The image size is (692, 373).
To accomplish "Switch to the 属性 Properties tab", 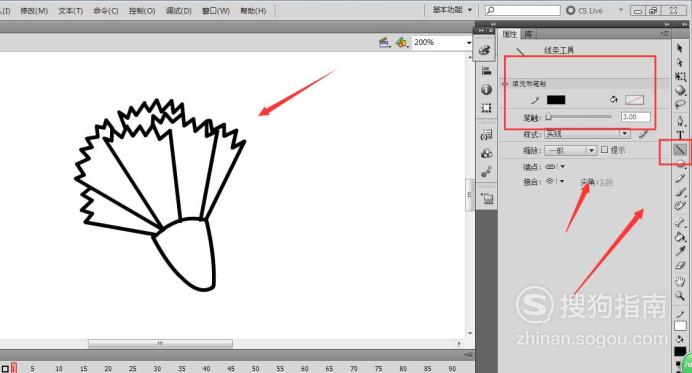I will [510, 34].
